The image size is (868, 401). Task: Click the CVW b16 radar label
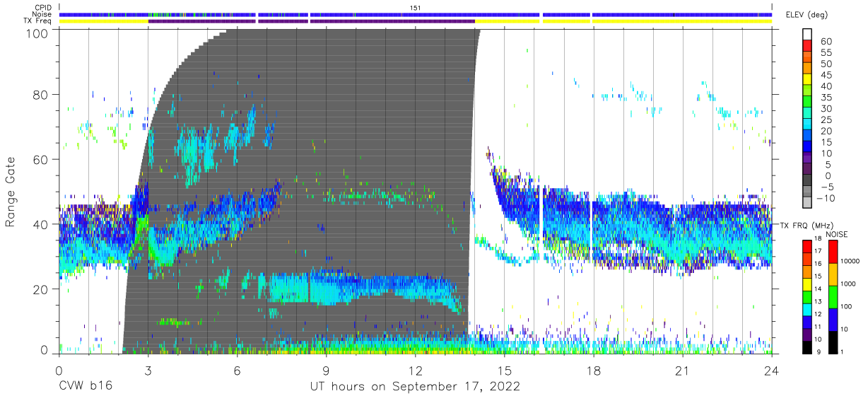pyautogui.click(x=86, y=386)
